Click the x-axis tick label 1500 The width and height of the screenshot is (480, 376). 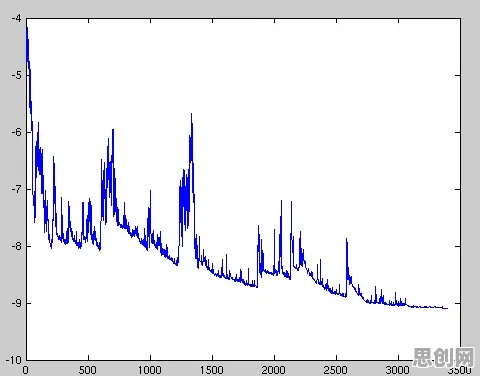pos(212,370)
